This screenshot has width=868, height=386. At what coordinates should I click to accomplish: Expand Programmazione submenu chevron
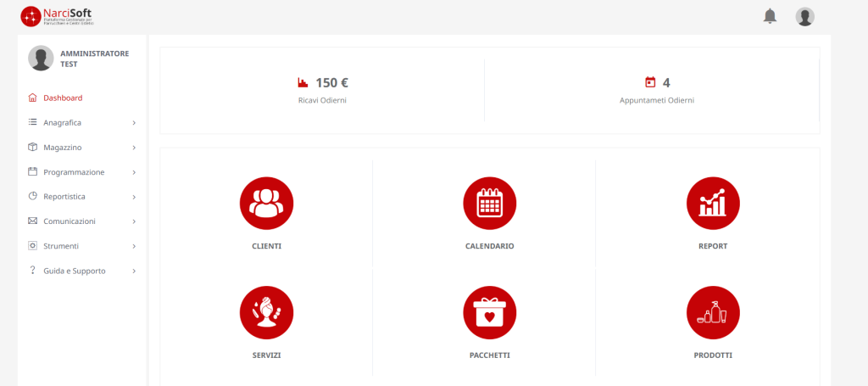pos(134,173)
